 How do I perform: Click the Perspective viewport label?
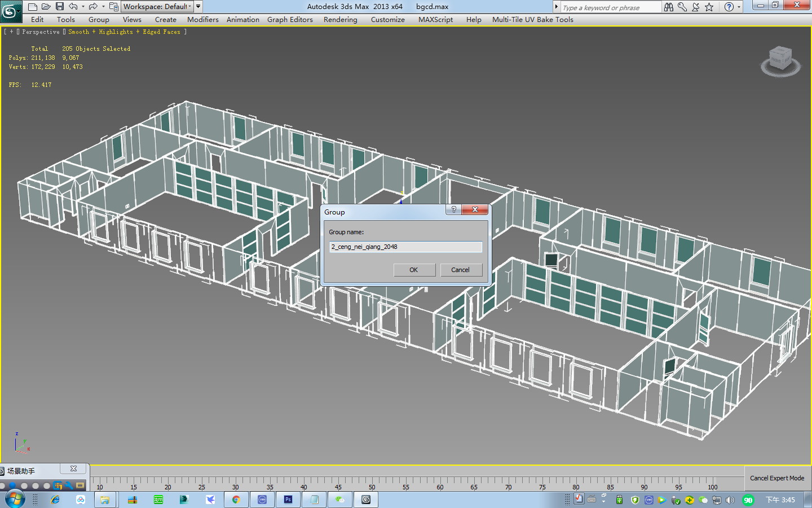pyautogui.click(x=41, y=32)
